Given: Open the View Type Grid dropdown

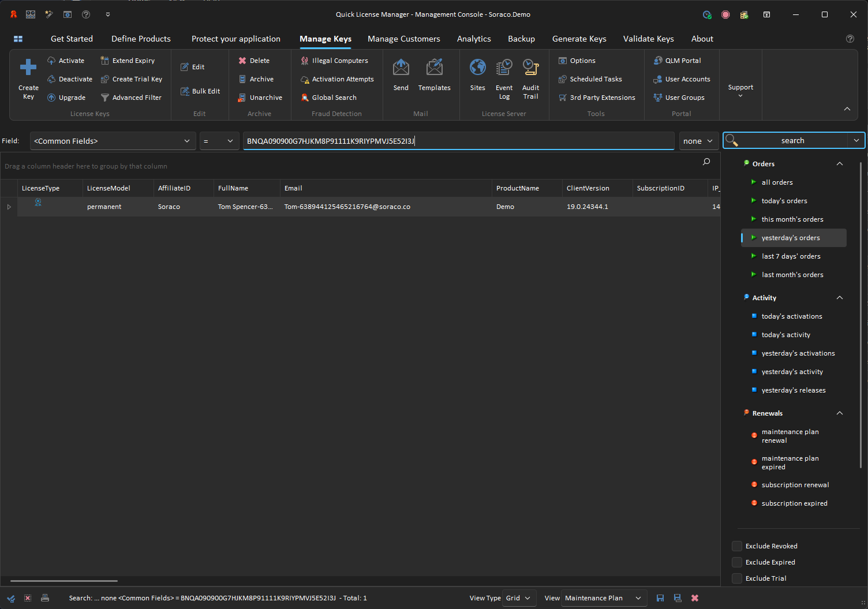Looking at the screenshot, I should pyautogui.click(x=519, y=598).
